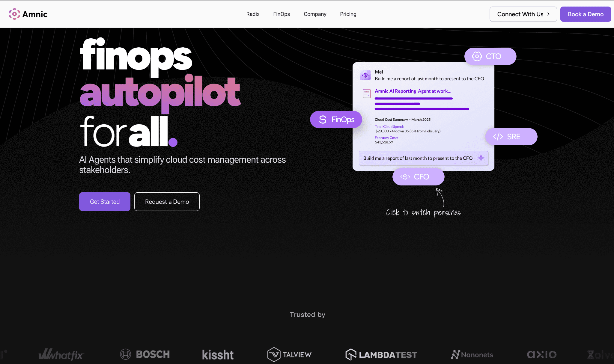This screenshot has width=614, height=364.
Task: Click the Whatfix logo
Action: point(61,354)
